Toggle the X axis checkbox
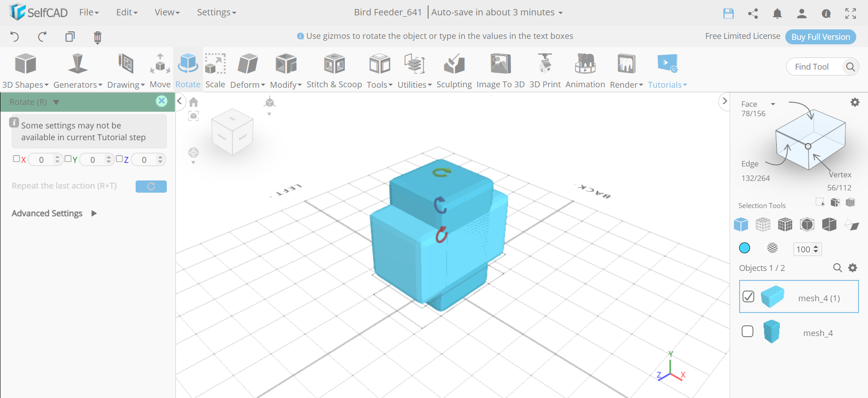The height and width of the screenshot is (398, 868). tap(16, 159)
